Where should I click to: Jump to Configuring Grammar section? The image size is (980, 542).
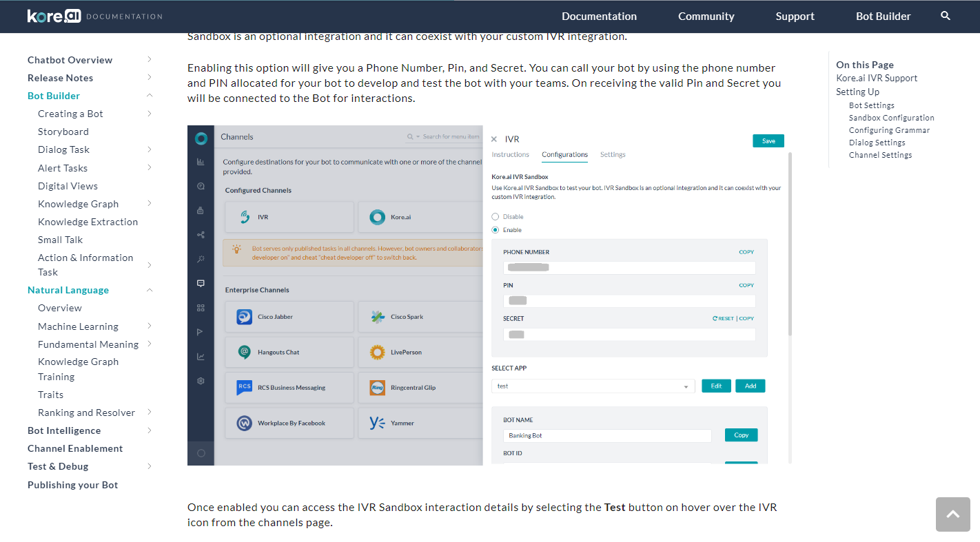click(889, 130)
